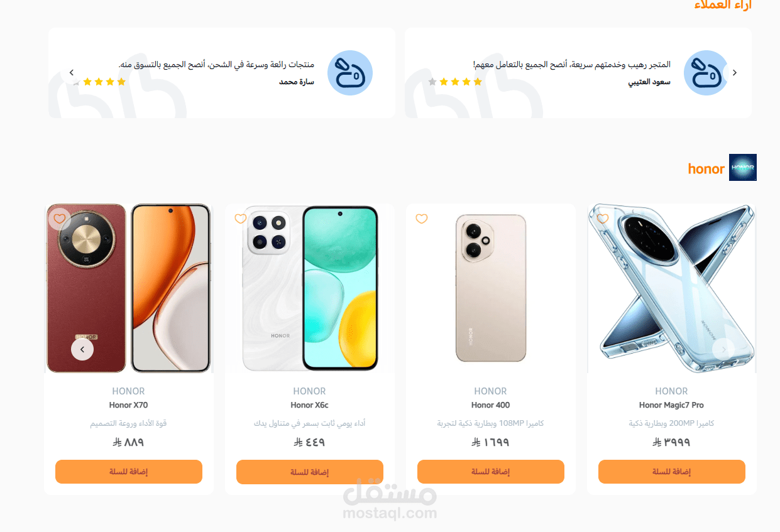
Task: Click the star rating under Saud's review
Action: tap(455, 82)
